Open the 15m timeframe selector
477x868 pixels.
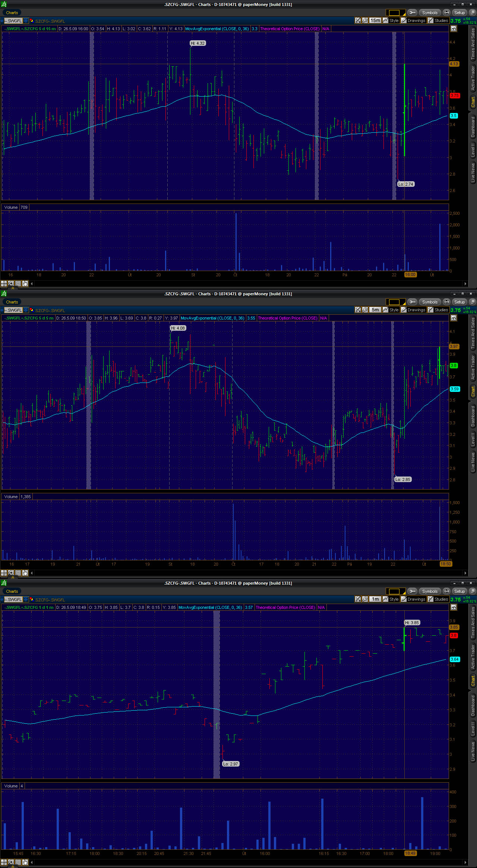pyautogui.click(x=375, y=21)
